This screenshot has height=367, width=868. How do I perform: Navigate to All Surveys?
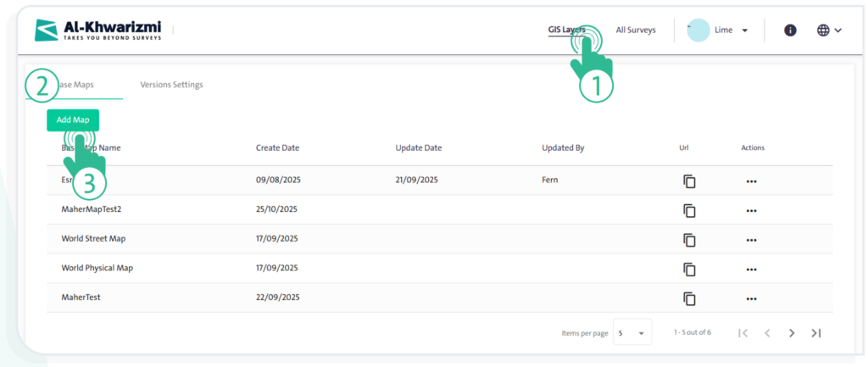(x=635, y=31)
